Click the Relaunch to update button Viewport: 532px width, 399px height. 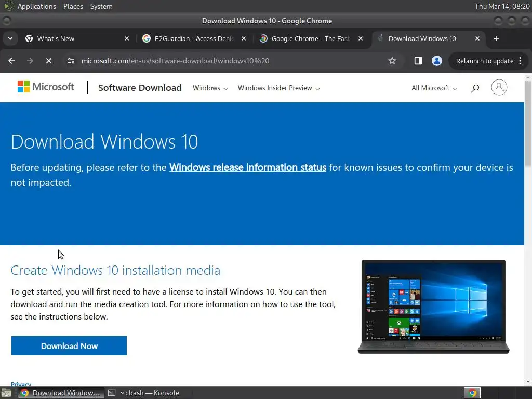[485, 61]
